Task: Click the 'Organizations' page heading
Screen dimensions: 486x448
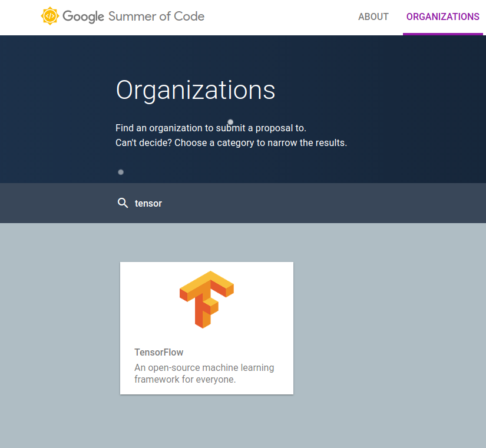Action: click(x=196, y=90)
